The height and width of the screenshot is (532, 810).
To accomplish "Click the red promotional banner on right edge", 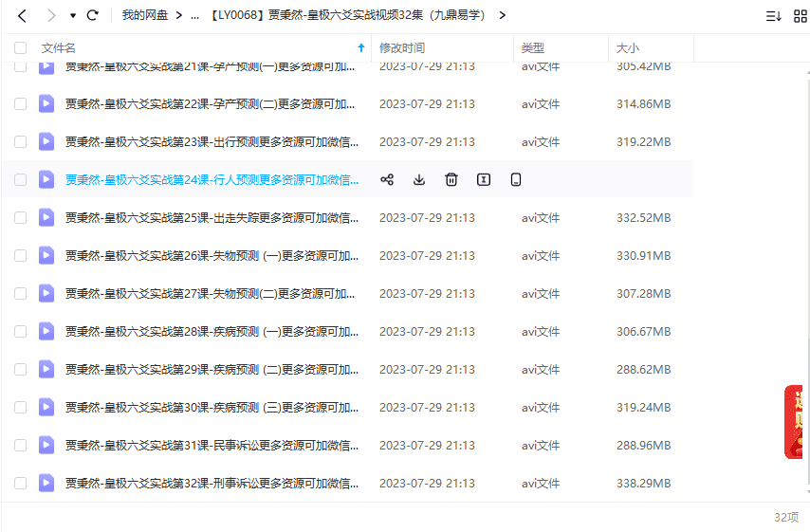I will coord(795,422).
